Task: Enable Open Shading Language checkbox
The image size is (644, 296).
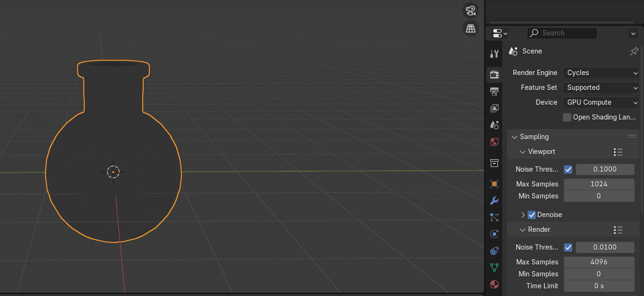Action: 567,117
